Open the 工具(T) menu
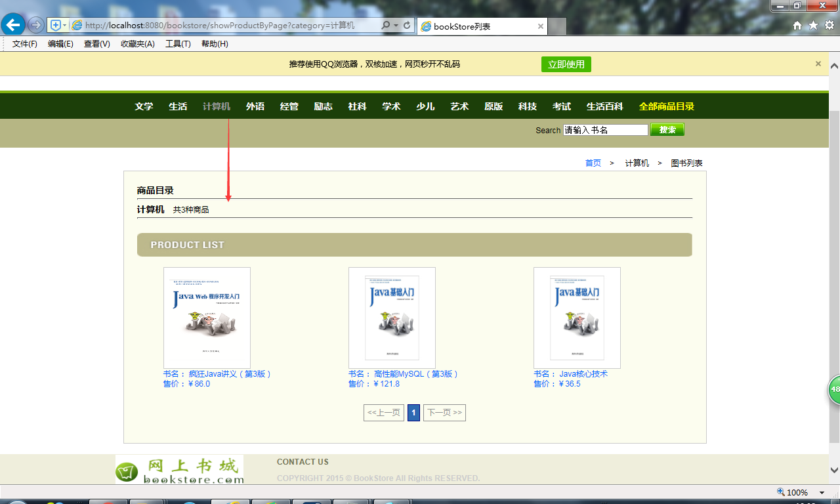This screenshot has height=504, width=840. click(178, 44)
